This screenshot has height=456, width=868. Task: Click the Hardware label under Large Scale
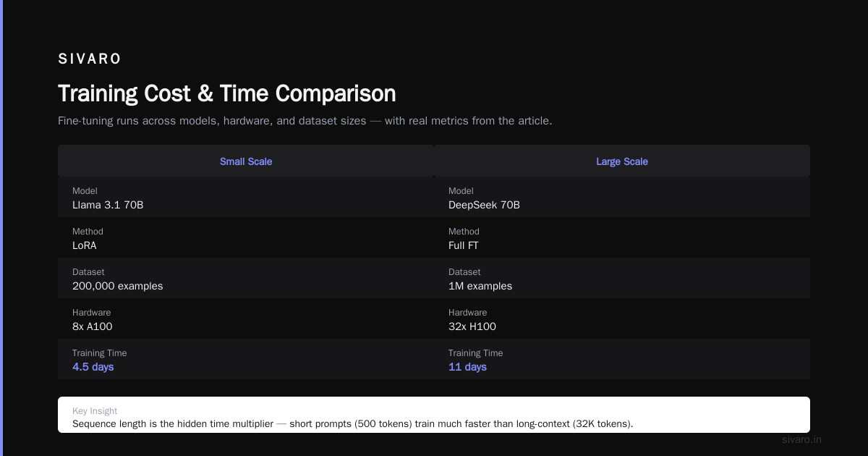[467, 313]
